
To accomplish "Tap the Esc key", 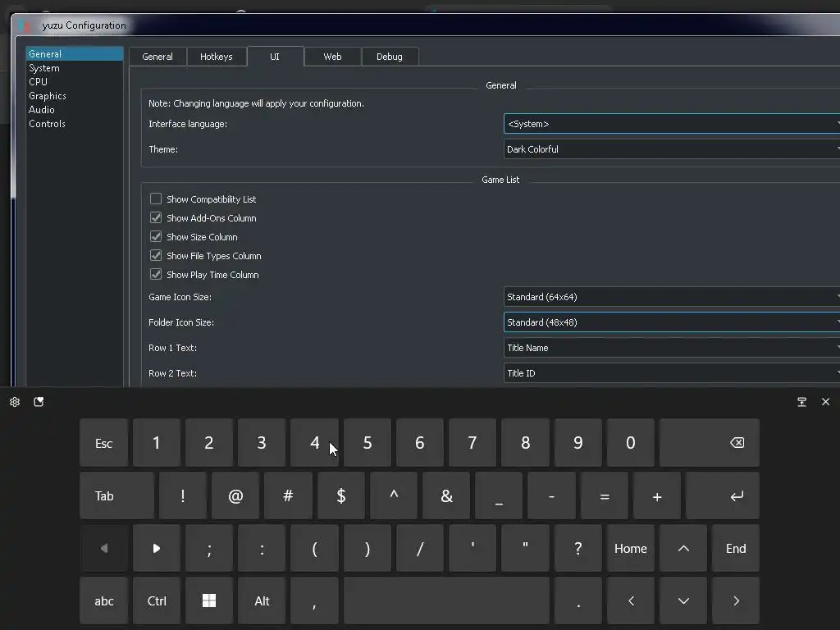I will (x=104, y=442).
